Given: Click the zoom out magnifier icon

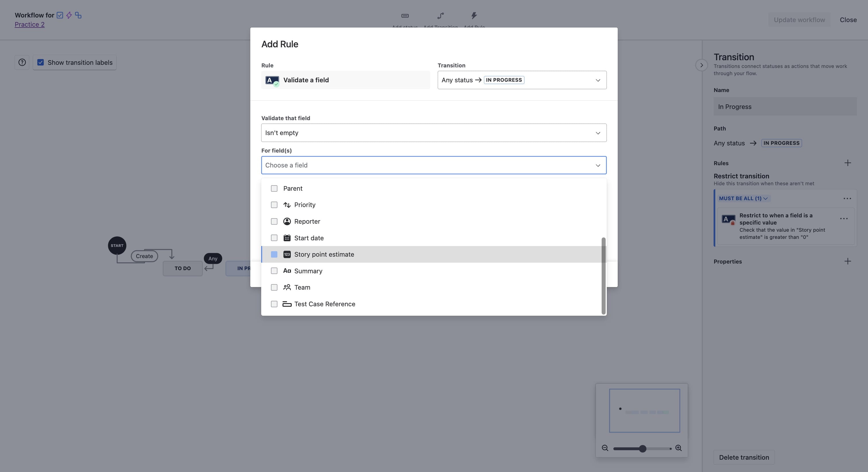Looking at the screenshot, I should (605, 448).
